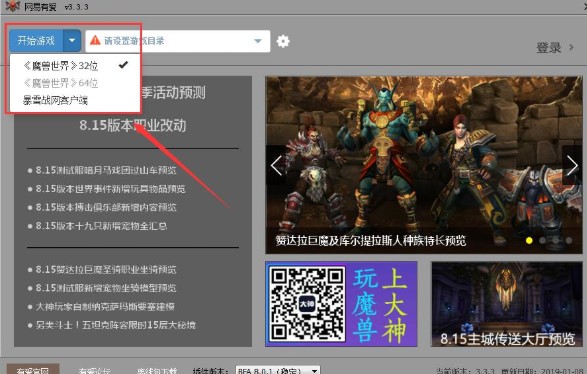Select 《魔兽世界》32位 from the menu
Screen dimensions: 587x374
coord(61,66)
